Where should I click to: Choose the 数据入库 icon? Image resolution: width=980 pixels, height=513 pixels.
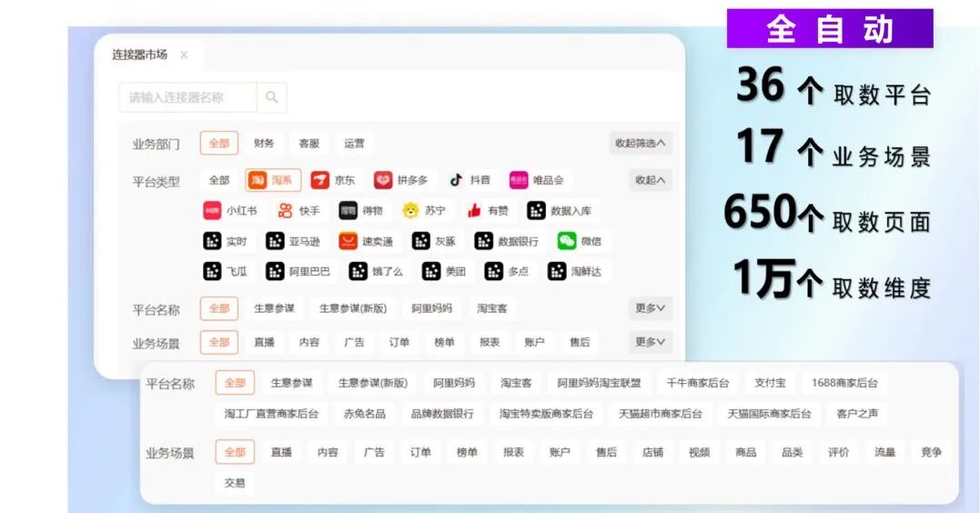tap(536, 211)
